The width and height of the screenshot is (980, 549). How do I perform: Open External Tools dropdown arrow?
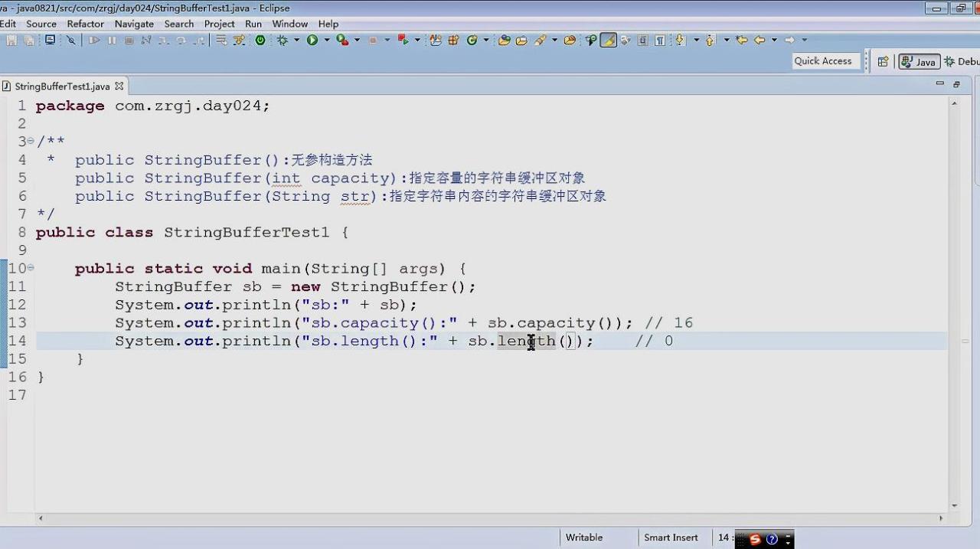tap(417, 40)
